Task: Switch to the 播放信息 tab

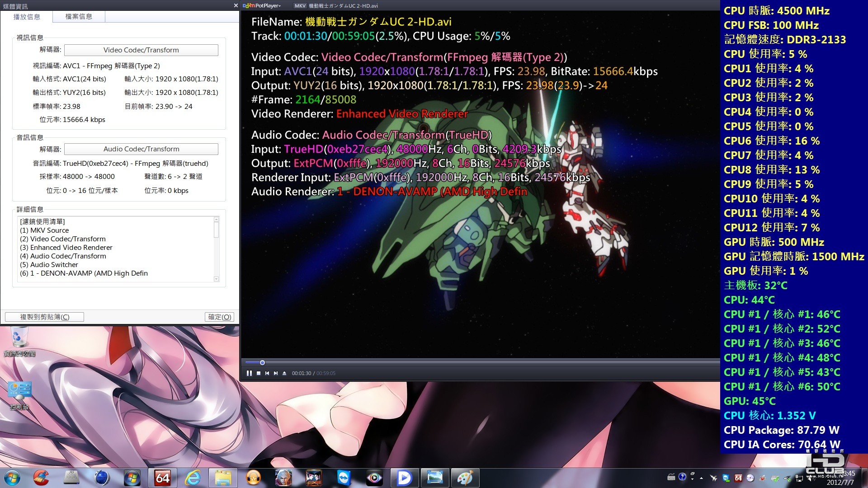Action: [27, 17]
